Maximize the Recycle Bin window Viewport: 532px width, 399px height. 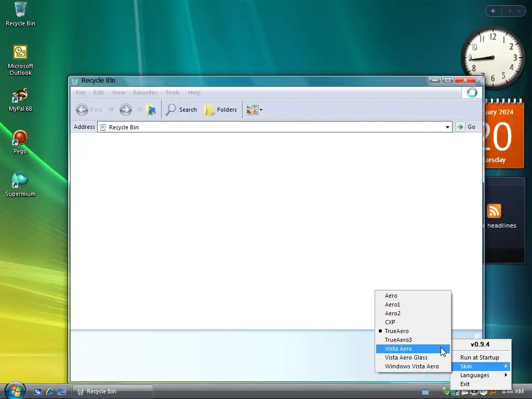coord(448,80)
